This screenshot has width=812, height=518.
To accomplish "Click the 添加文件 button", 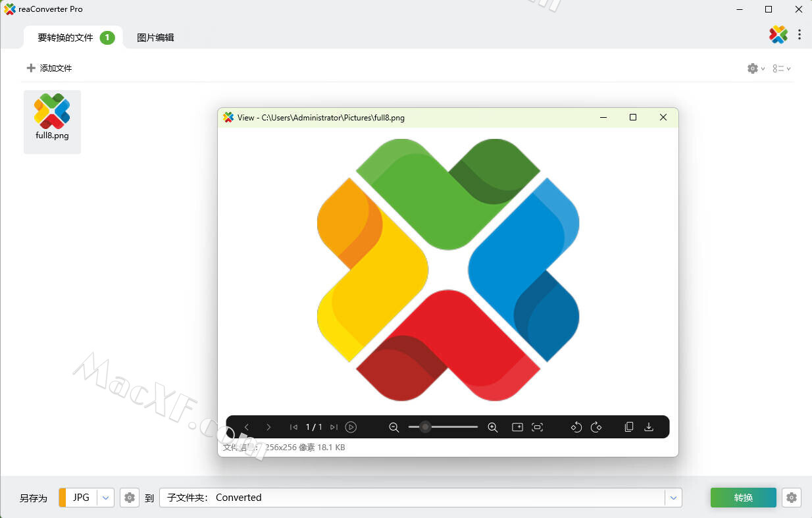I will tap(49, 68).
